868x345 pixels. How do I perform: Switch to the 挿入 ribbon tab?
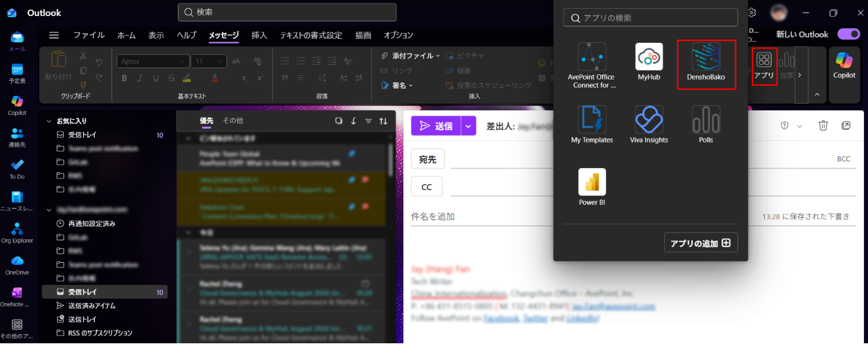(259, 35)
